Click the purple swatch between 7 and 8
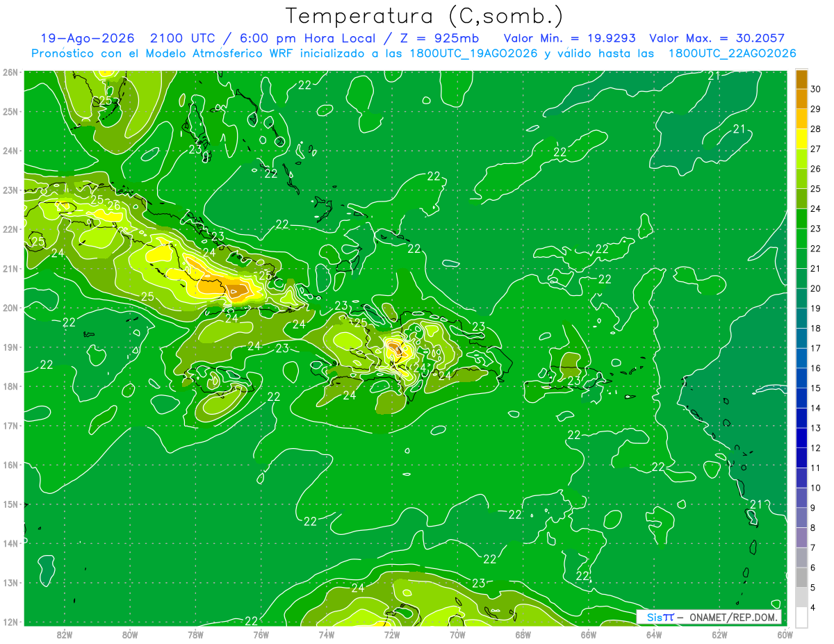 pos(801,538)
